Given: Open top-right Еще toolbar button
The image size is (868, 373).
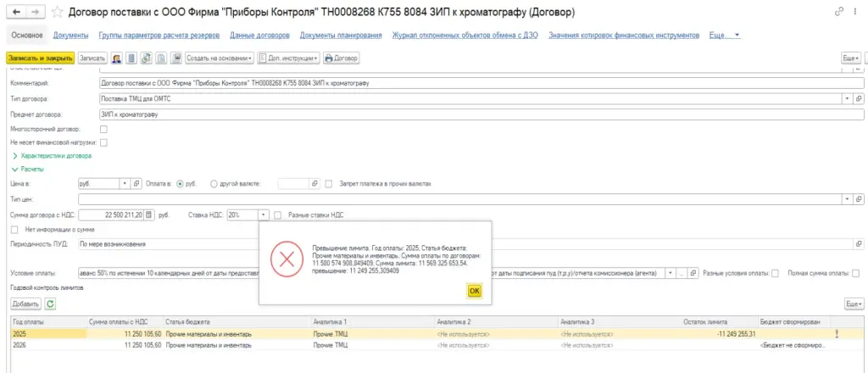Looking at the screenshot, I should point(850,58).
